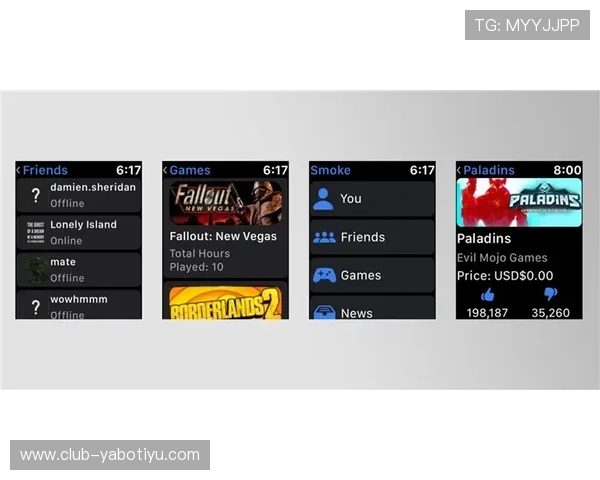
Task: Go back using the Paladins chevron
Action: point(460,170)
